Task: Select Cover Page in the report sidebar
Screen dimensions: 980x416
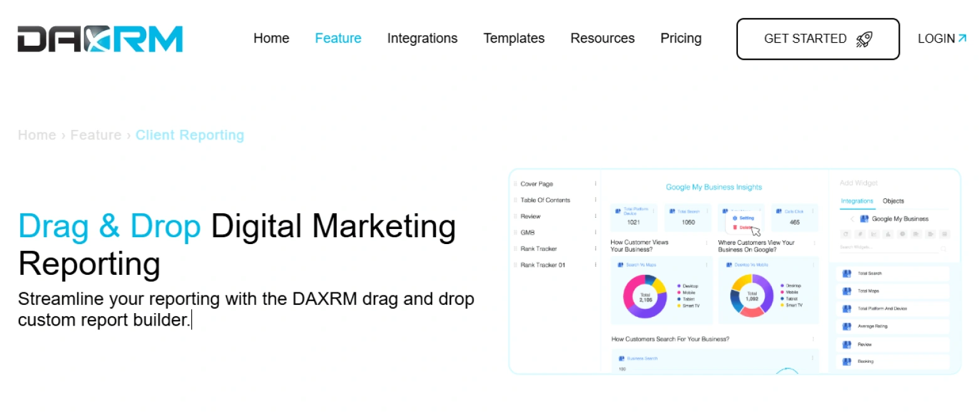Action: coord(537,184)
